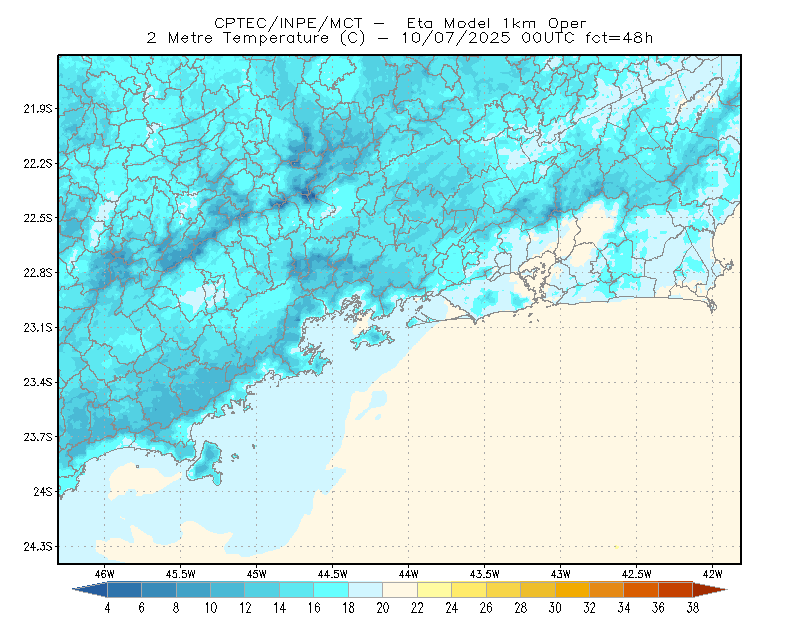The image size is (800, 618).
Task: Click the "23.1S" latitude label
Action: pyautogui.click(x=38, y=328)
